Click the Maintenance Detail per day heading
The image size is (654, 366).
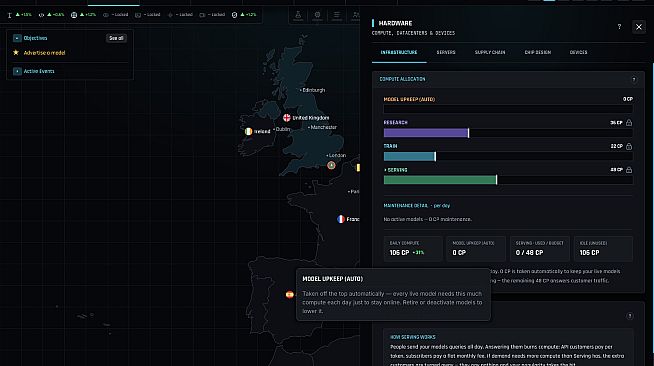(417, 206)
